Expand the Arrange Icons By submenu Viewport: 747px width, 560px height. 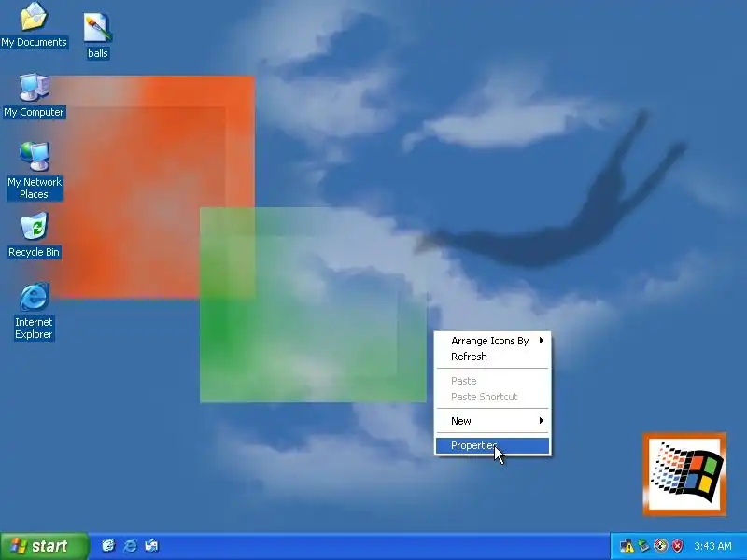point(493,341)
